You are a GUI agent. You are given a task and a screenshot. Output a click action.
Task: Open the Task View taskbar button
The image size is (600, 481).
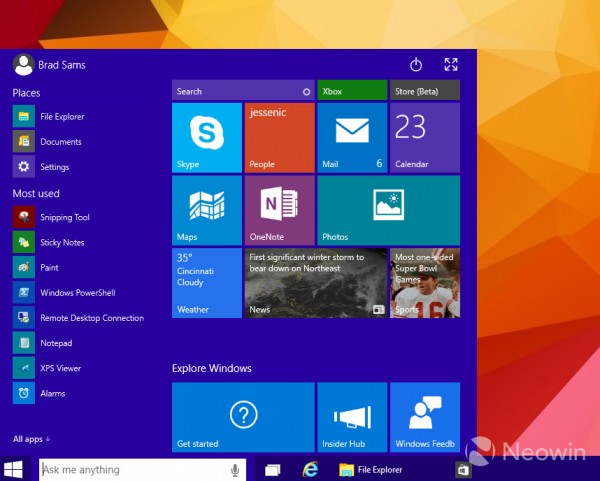[272, 469]
